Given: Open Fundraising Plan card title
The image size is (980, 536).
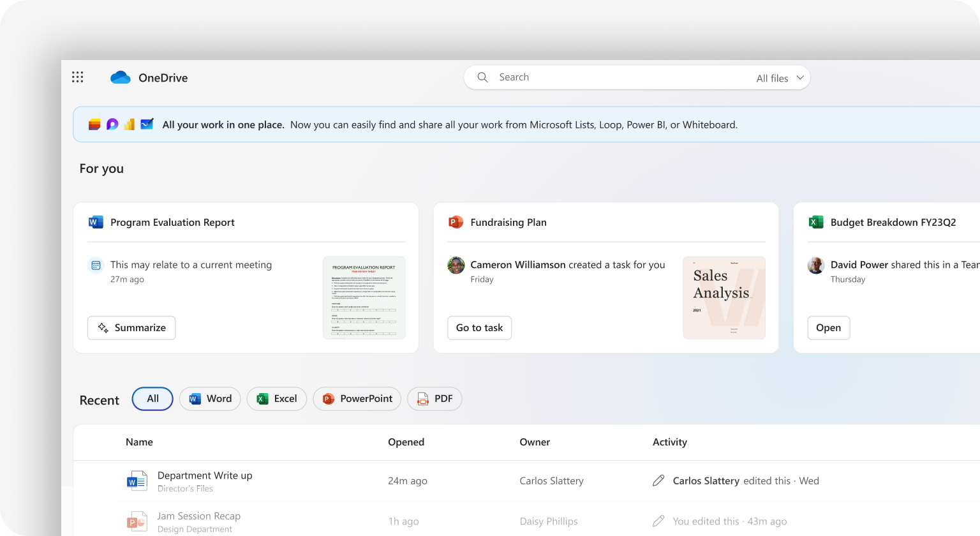Looking at the screenshot, I should [x=509, y=222].
